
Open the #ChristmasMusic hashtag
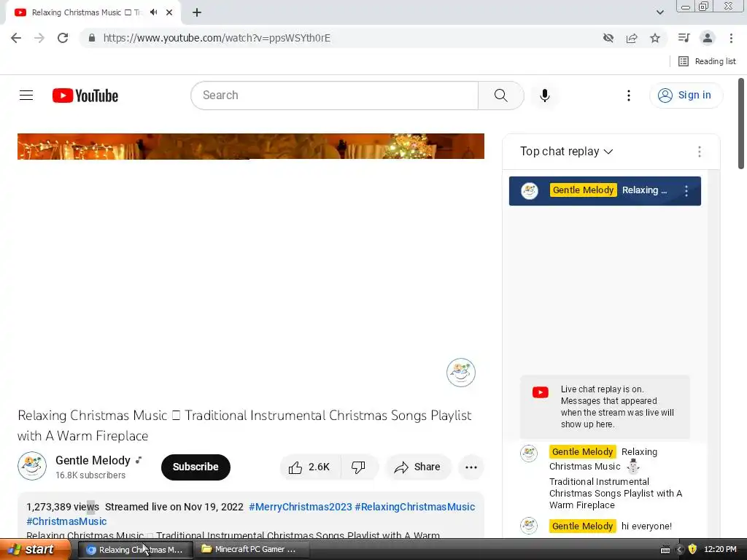pyautogui.click(x=66, y=521)
